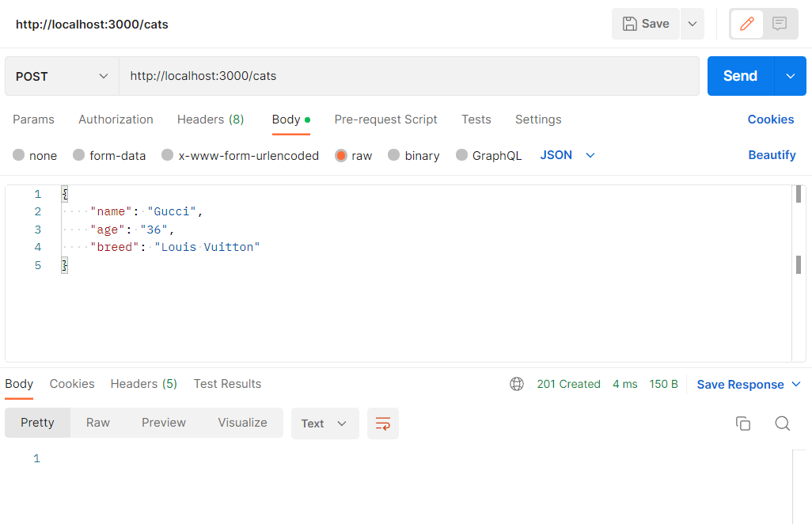Copy the response with copy icon
Image resolution: width=812 pixels, height=524 pixels.
point(743,423)
